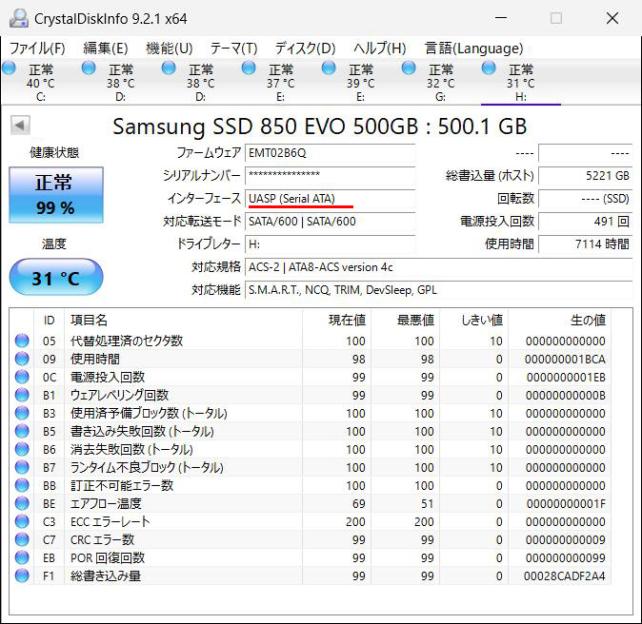
Task: Click the rotation rate value ---- (SSD)
Action: pyautogui.click(x=585, y=199)
